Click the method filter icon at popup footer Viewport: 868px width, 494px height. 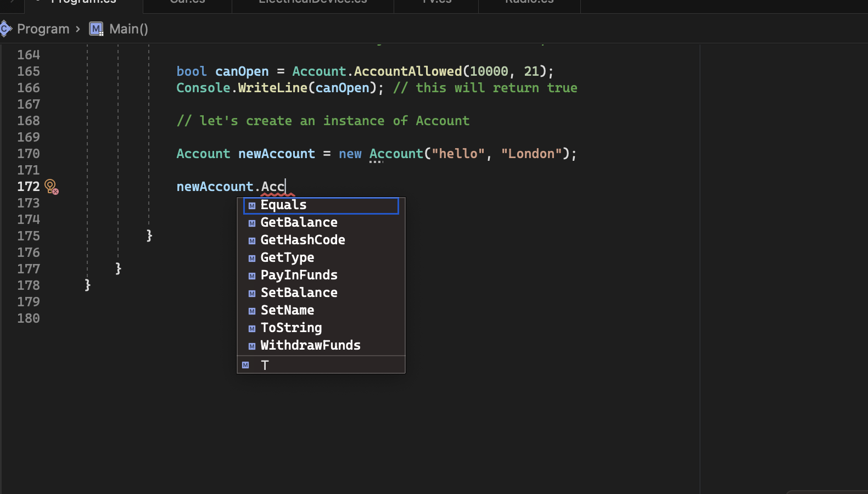click(x=245, y=365)
